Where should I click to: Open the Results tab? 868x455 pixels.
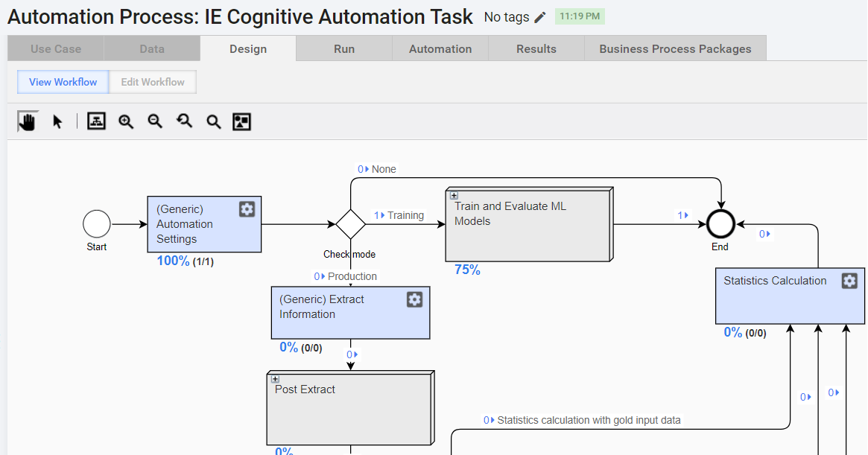pos(536,48)
